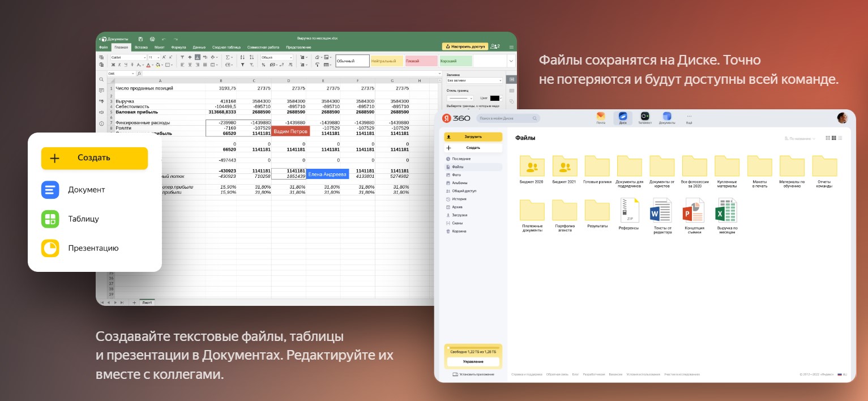Viewport: 868px width, 401px height.
Task: Open the По названию sort dropdown
Action: pyautogui.click(x=800, y=138)
